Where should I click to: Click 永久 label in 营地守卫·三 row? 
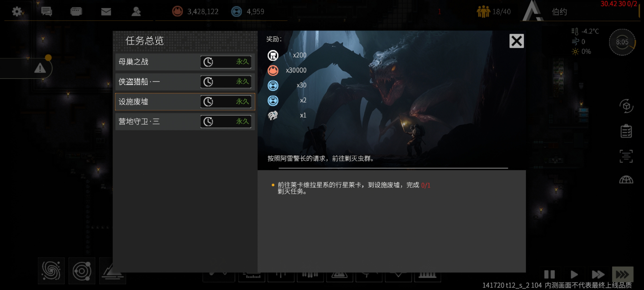pos(243,121)
